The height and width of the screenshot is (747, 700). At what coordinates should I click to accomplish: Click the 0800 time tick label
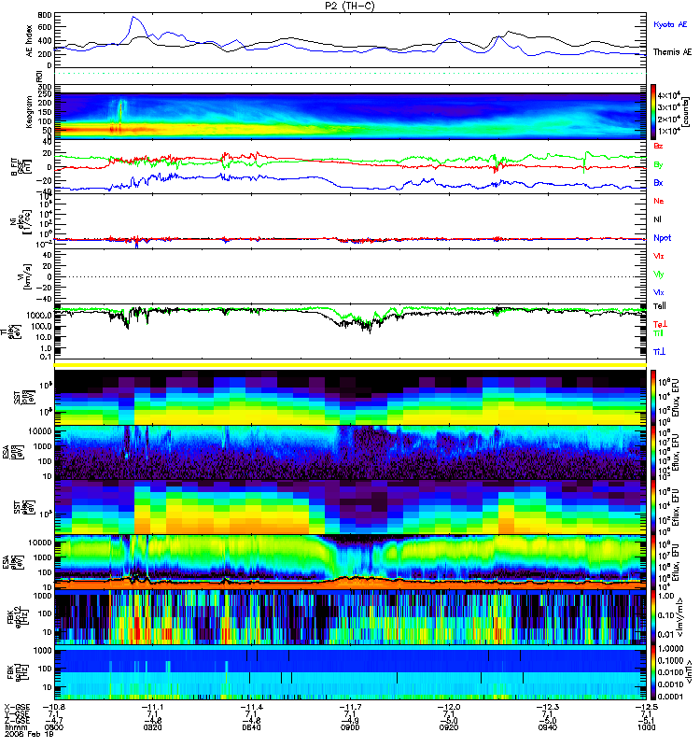[x=54, y=727]
